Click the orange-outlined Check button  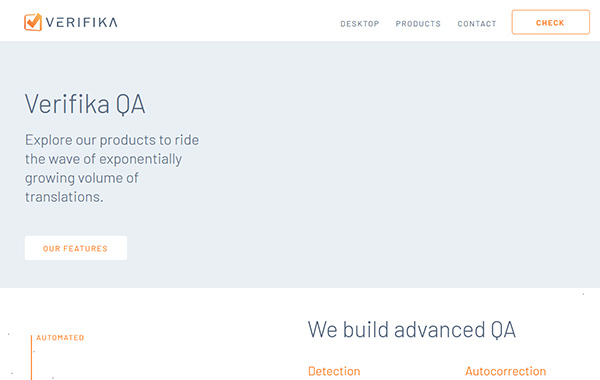point(551,23)
